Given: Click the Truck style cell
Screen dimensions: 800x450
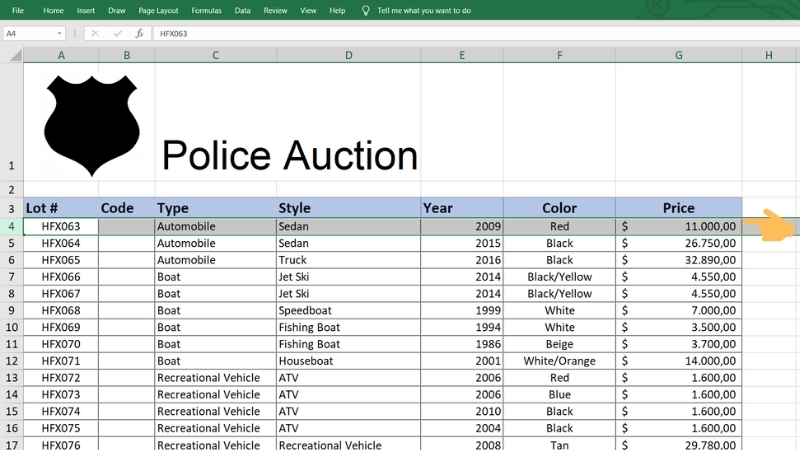Looking at the screenshot, I should tap(348, 260).
